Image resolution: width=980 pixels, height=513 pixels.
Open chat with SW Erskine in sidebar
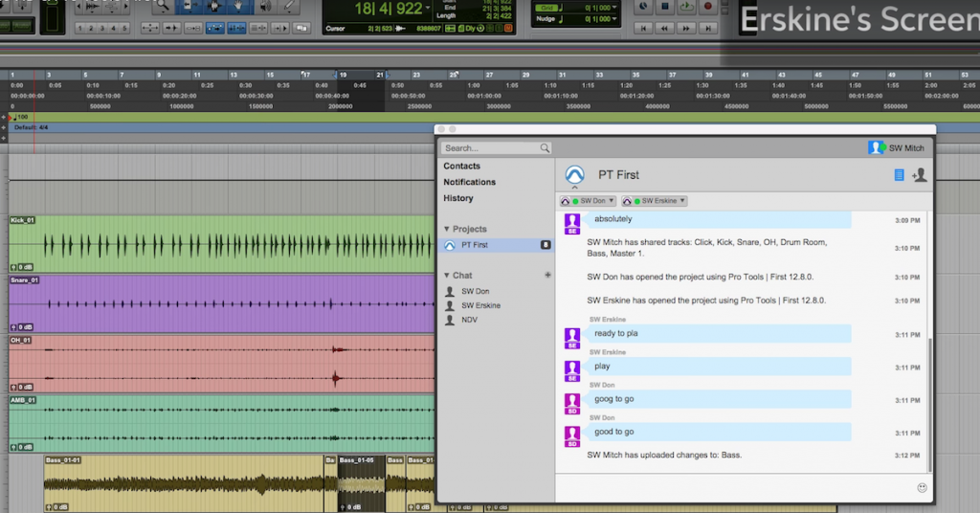point(480,305)
